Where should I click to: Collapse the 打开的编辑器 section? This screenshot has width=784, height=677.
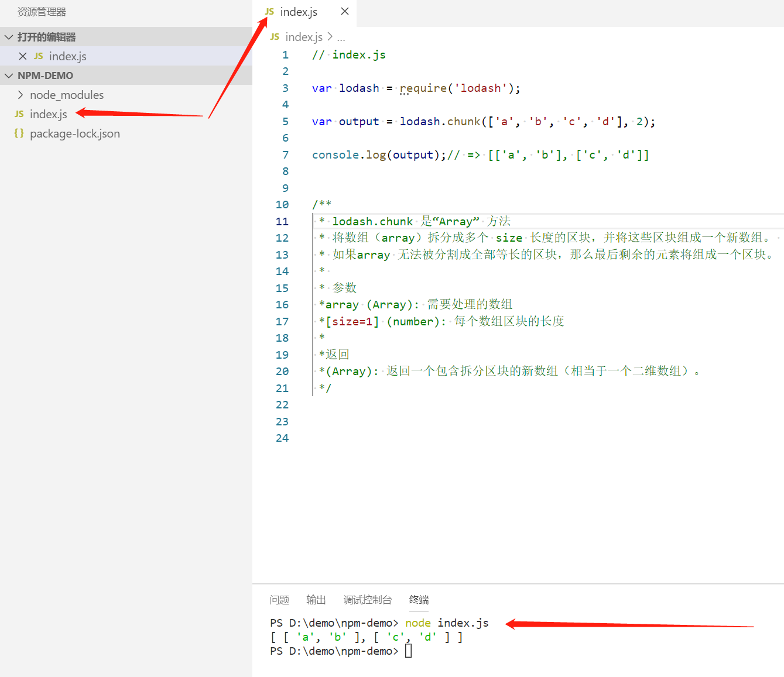(9, 37)
